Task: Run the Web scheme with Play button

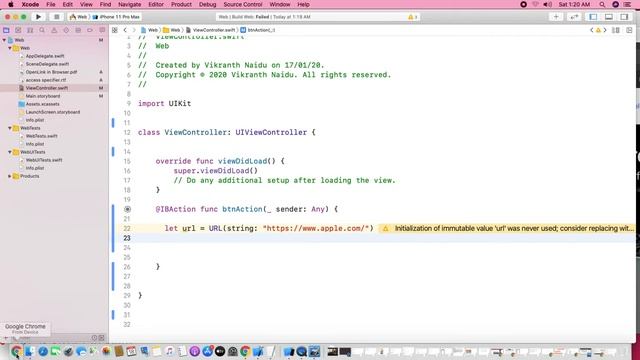Action: click(x=38, y=17)
